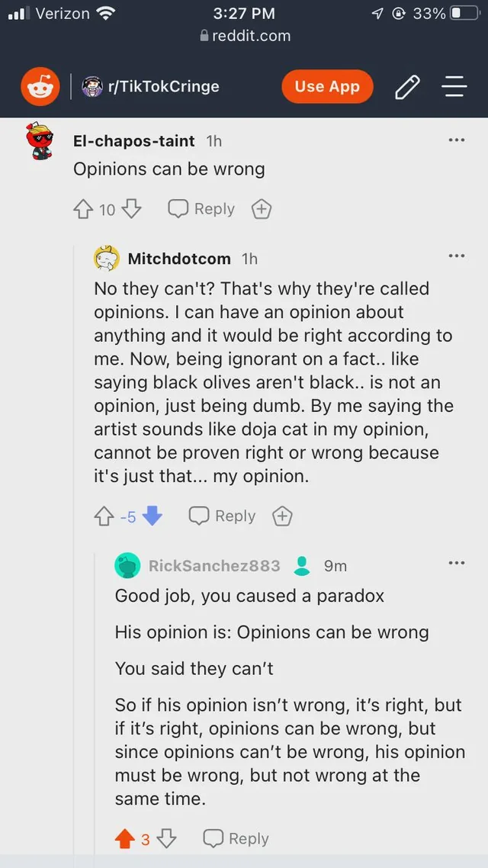This screenshot has width=488, height=868.
Task: Tap the Use App button
Action: [327, 86]
